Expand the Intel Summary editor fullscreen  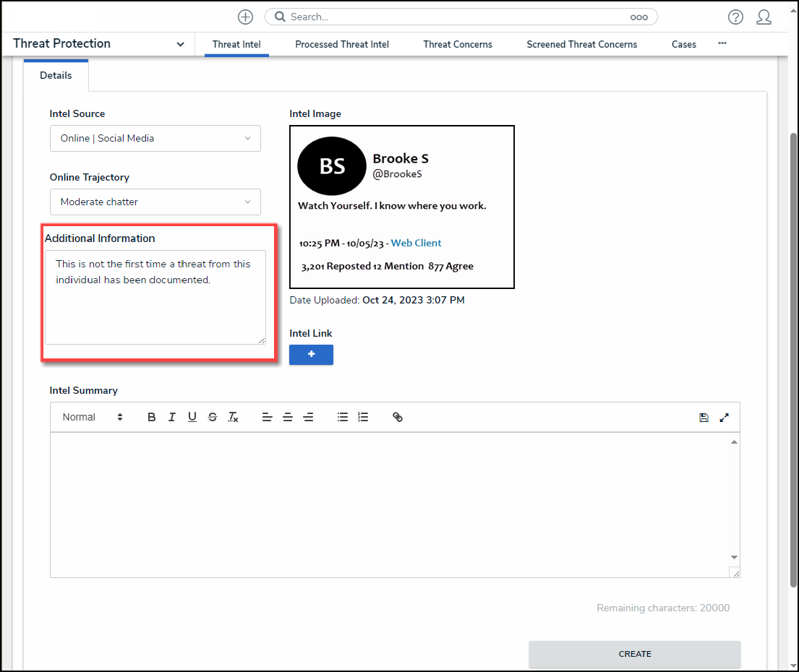pyautogui.click(x=725, y=417)
